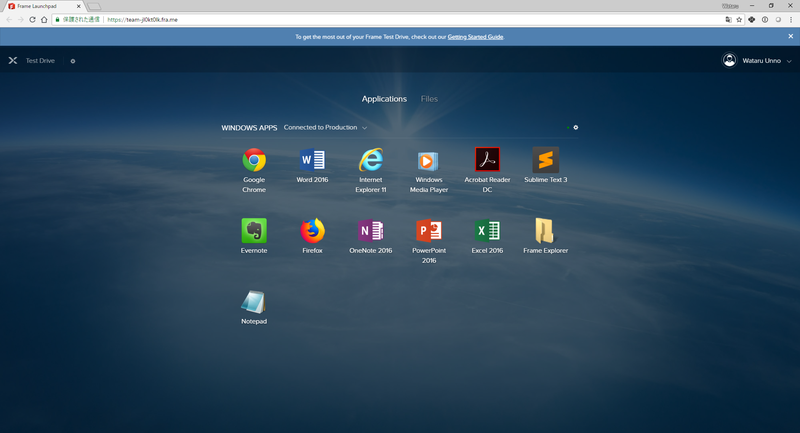Viewport: 800px width, 433px height.
Task: Click the browser extension puzzle icon
Action: tap(752, 20)
